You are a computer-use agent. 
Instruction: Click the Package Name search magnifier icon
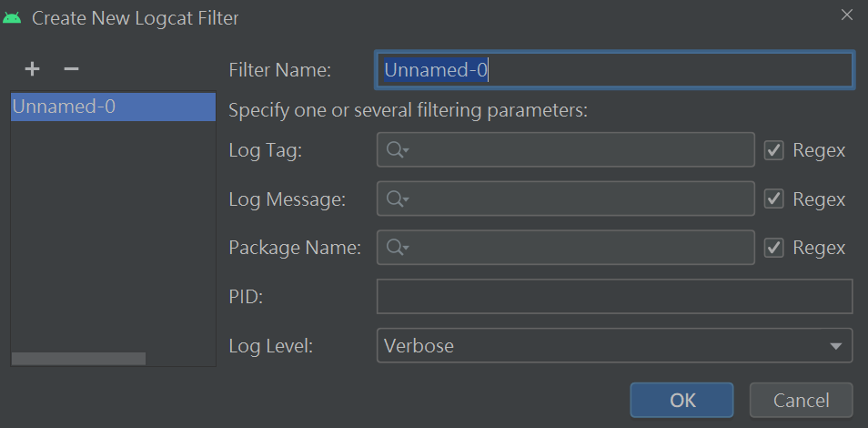coord(397,248)
